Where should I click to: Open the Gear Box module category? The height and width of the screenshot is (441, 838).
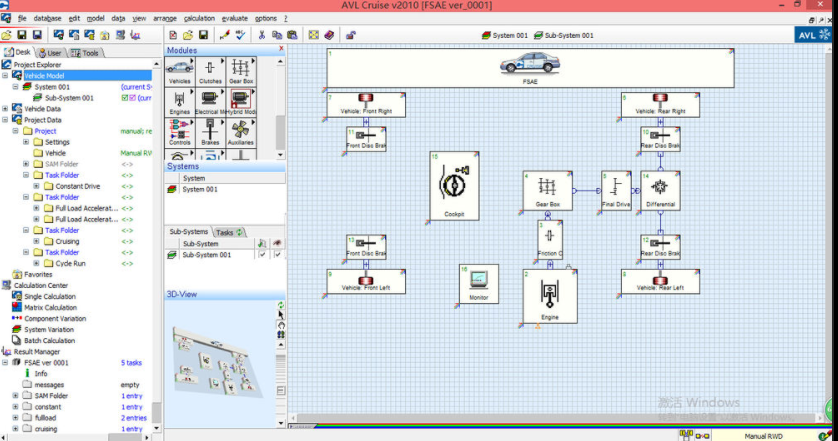241,71
